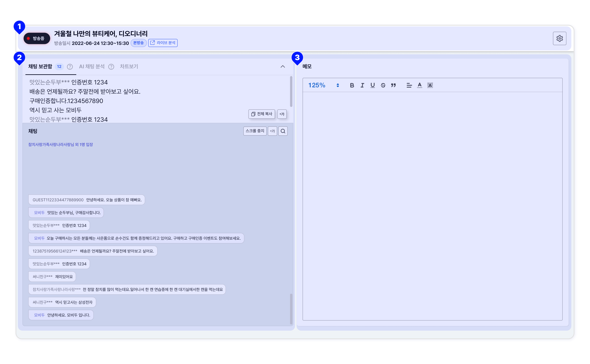This screenshot has width=590, height=364.
Task: Select GUEST1122334477889900 greeting chat message
Action: coord(87,200)
